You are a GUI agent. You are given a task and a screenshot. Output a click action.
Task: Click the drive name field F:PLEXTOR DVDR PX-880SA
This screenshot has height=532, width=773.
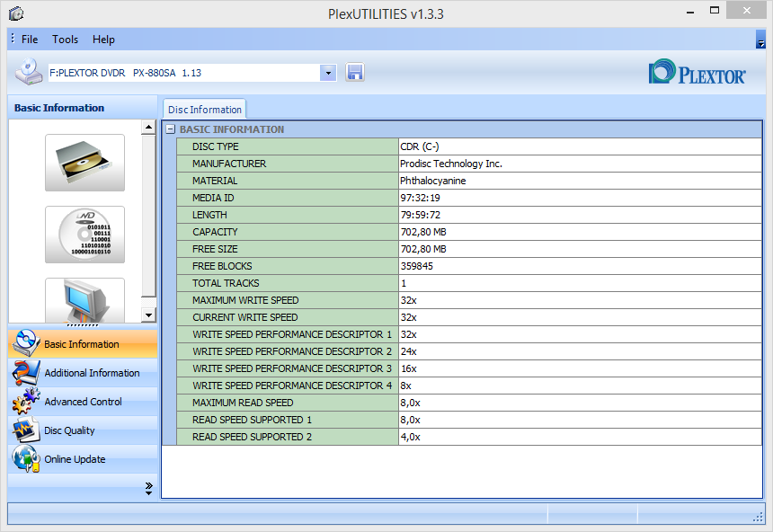point(184,73)
